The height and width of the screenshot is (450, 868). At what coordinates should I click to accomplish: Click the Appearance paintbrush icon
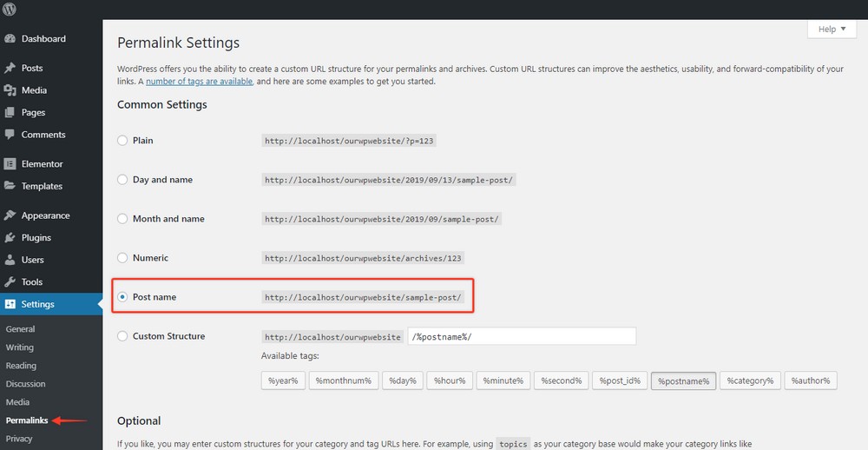click(x=10, y=215)
